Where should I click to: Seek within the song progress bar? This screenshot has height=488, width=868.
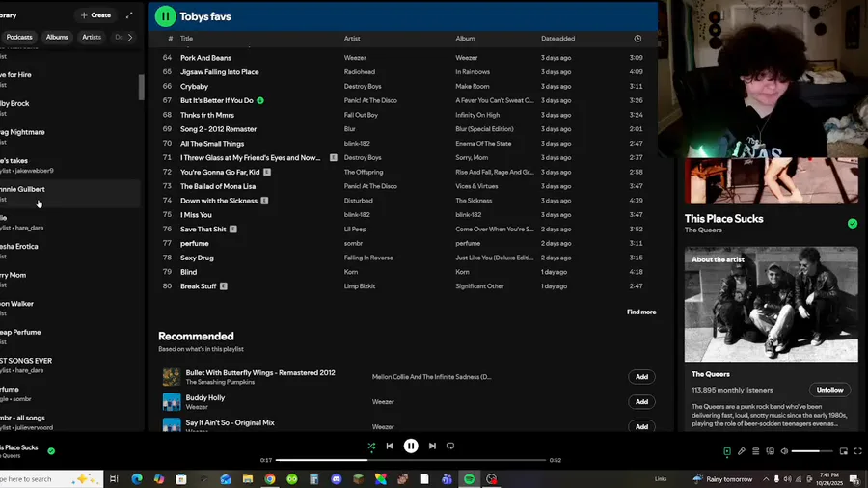(x=411, y=460)
